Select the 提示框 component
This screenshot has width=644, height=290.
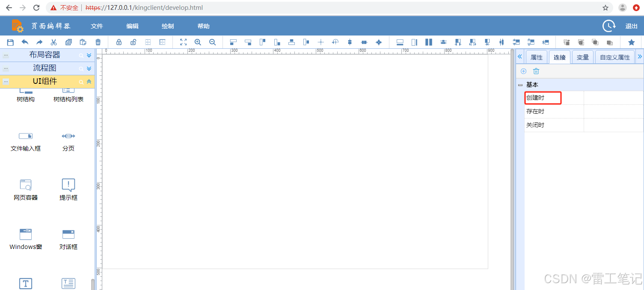pyautogui.click(x=68, y=190)
